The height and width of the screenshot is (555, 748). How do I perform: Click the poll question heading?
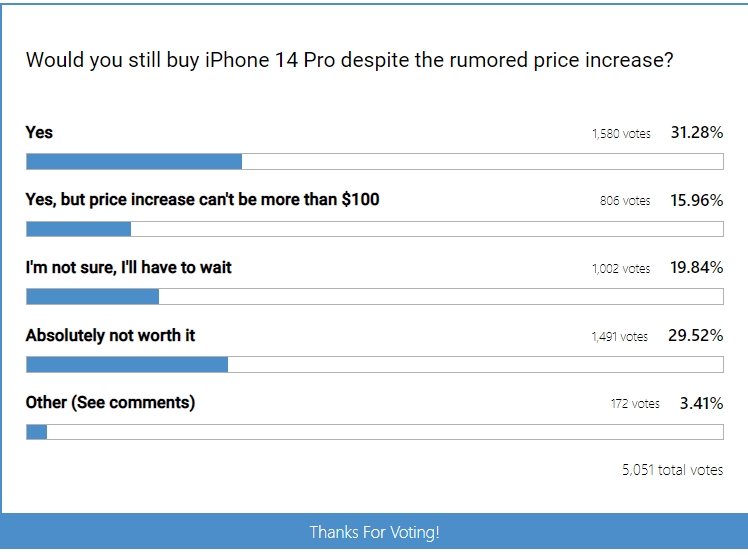point(349,61)
